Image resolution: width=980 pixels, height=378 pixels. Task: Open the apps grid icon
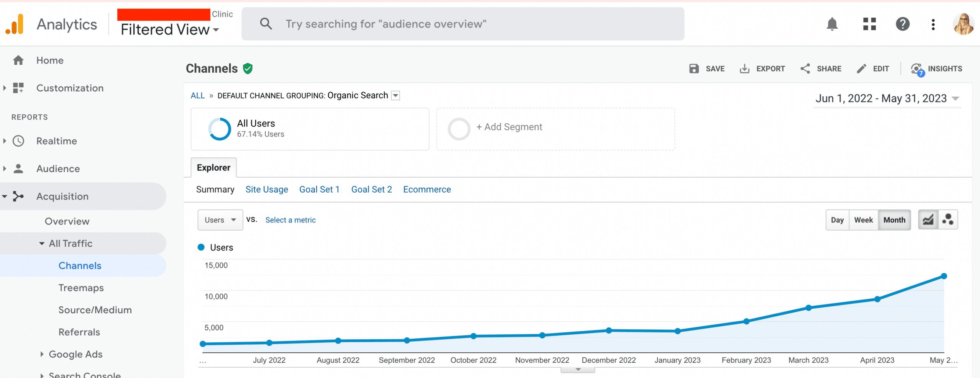tap(869, 24)
